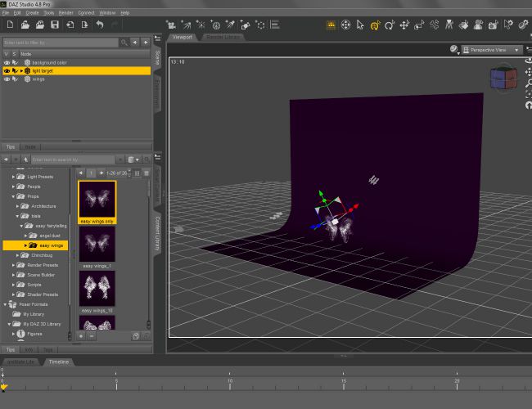Toggle visibility of light target node
This screenshot has width=532, height=409.
coord(7,71)
